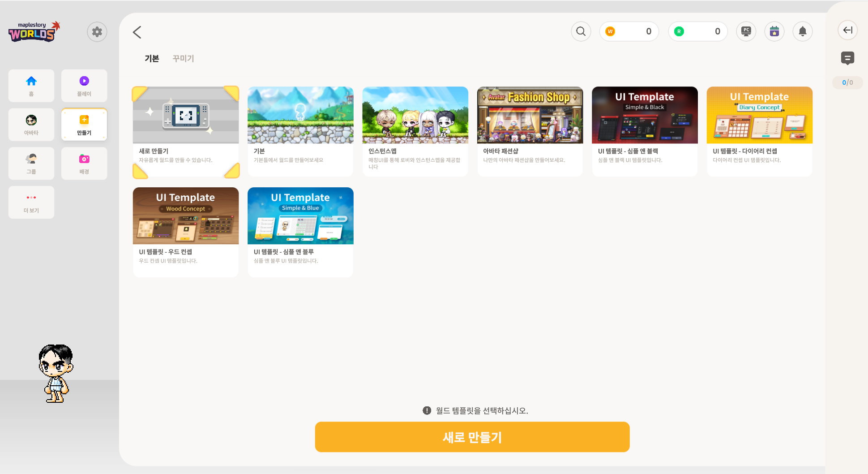The image size is (868, 474).
Task: Click the UI 템플릿 - 우드 컨셉 title
Action: (x=165, y=252)
